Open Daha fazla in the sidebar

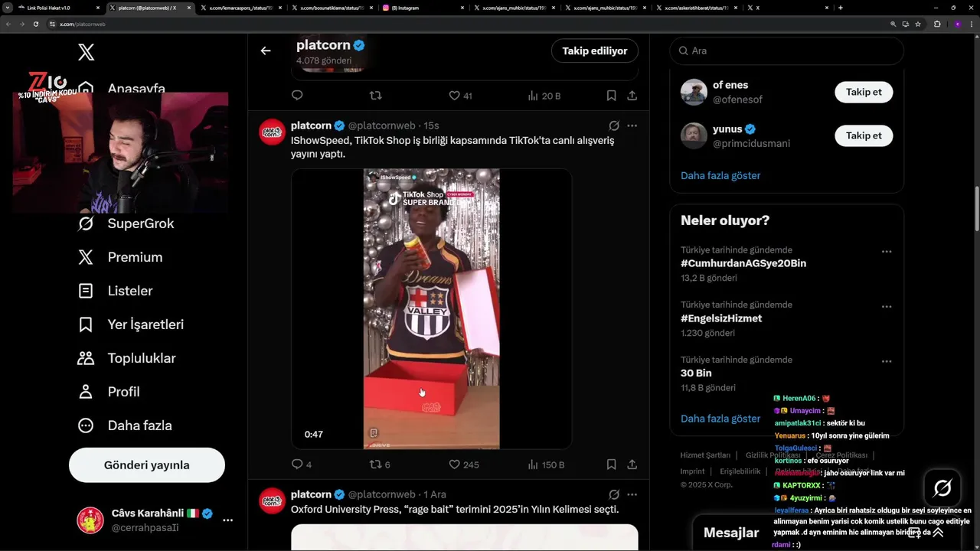[124, 425]
